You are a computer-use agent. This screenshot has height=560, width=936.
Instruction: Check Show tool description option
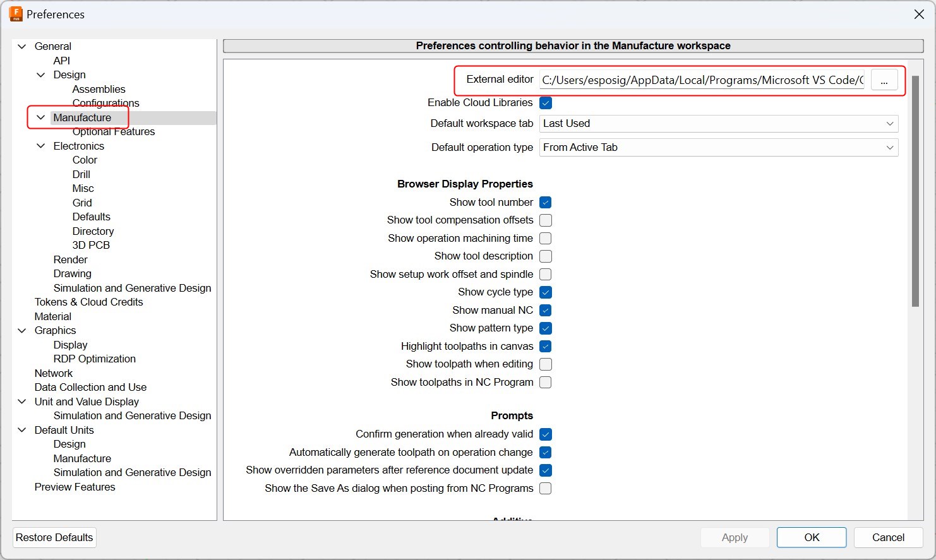pyautogui.click(x=546, y=256)
